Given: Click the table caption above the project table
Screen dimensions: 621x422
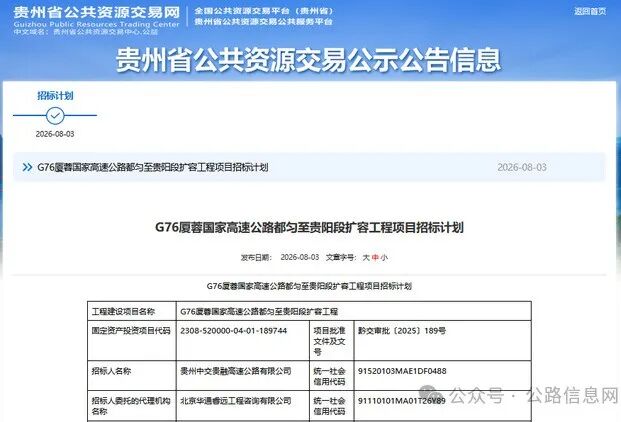Looking at the screenshot, I should (x=309, y=286).
